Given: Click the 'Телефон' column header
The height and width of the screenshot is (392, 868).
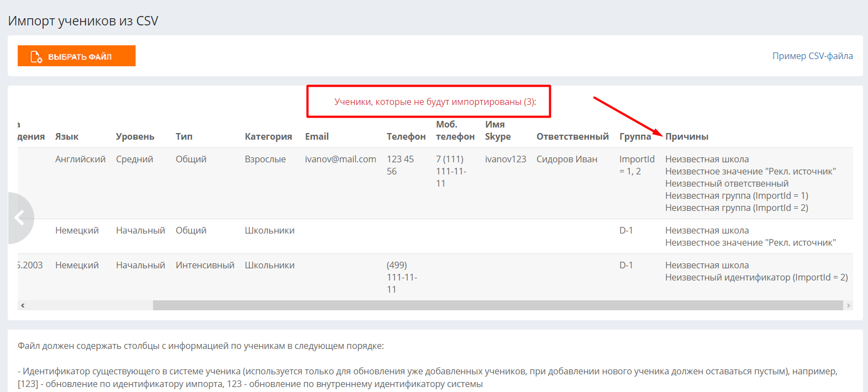Looking at the screenshot, I should coord(406,136).
